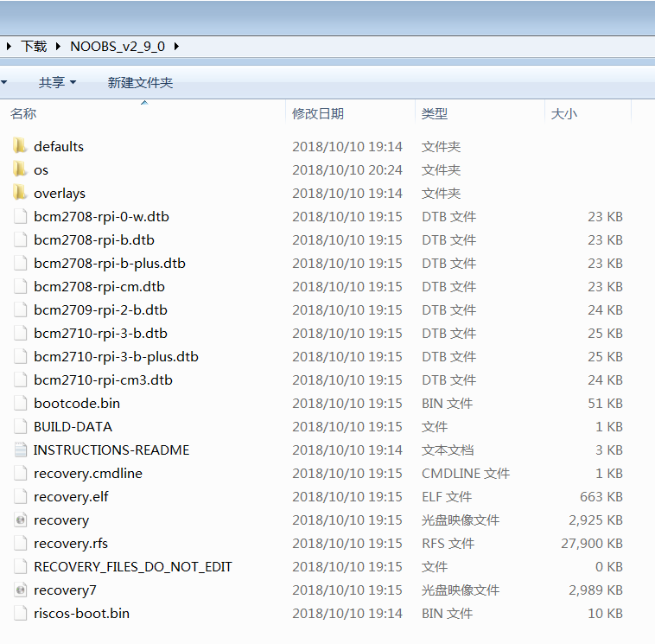The width and height of the screenshot is (655, 644).
Task: Select the os folder name
Action: (x=41, y=170)
